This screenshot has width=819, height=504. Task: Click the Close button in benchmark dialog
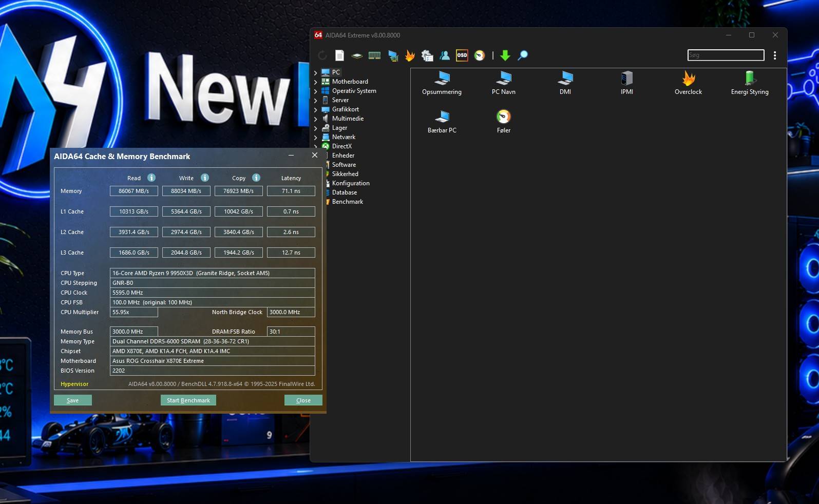click(303, 400)
